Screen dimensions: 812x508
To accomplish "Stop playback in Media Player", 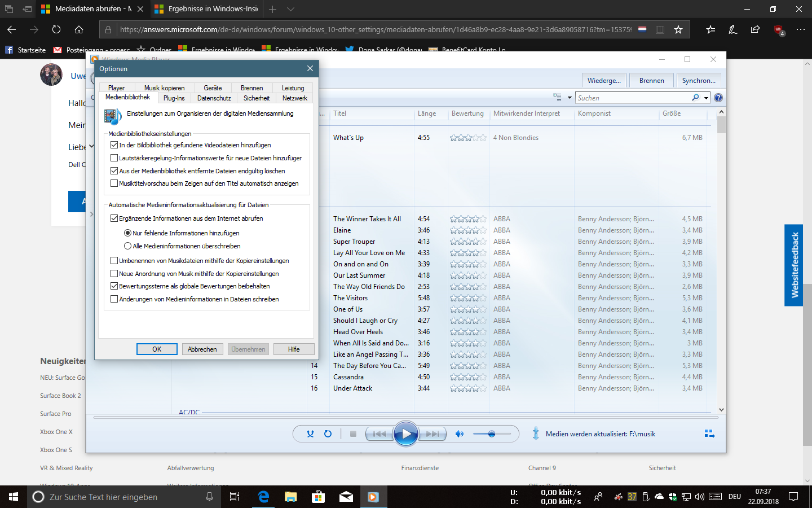I will pos(353,434).
